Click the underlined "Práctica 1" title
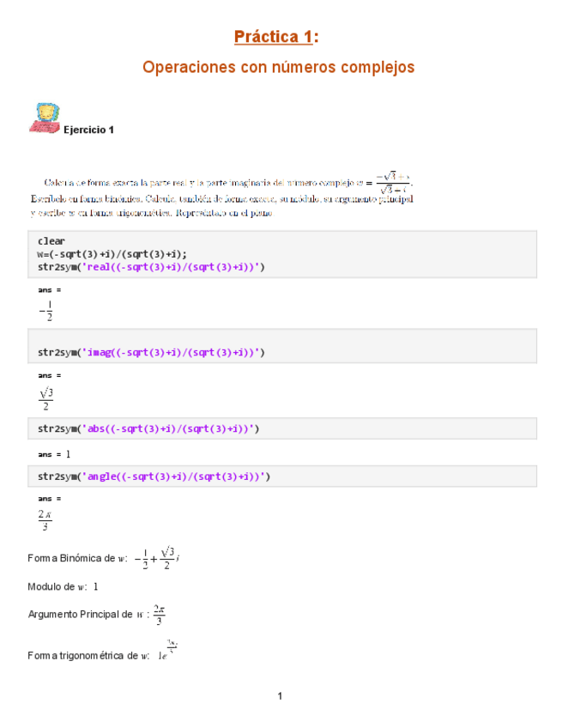562x728 pixels. point(274,37)
